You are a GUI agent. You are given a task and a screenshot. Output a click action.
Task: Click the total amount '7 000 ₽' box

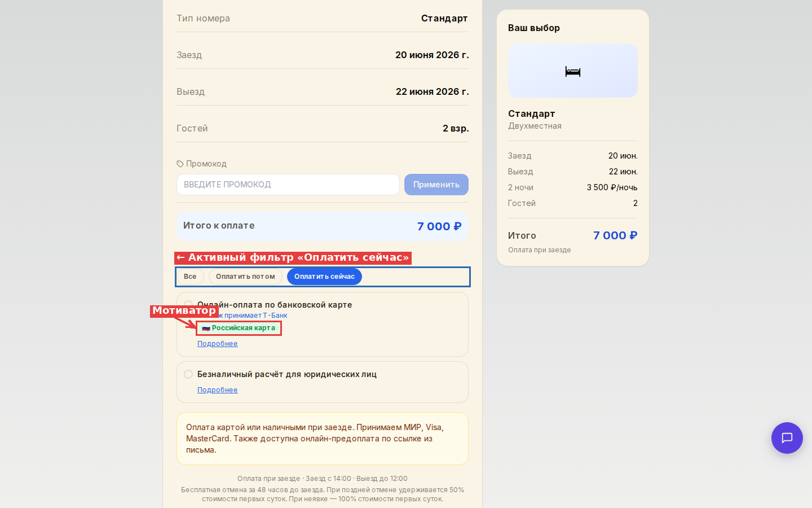tap(323, 226)
